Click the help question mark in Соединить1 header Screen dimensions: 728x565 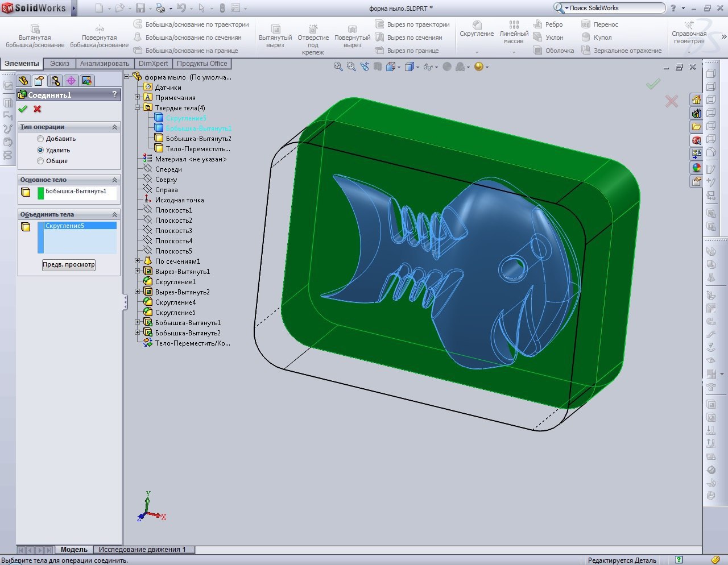[x=114, y=94]
